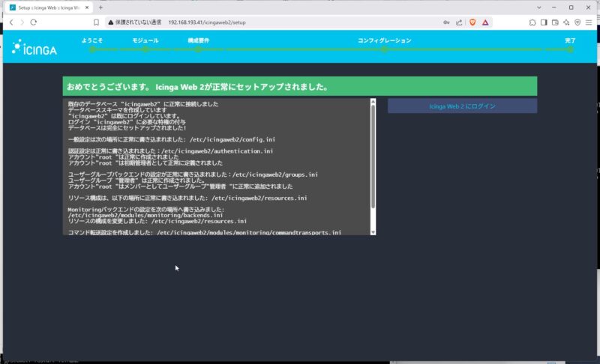Click the address bar URL
Screen dimensions: 600x364
tap(207, 22)
